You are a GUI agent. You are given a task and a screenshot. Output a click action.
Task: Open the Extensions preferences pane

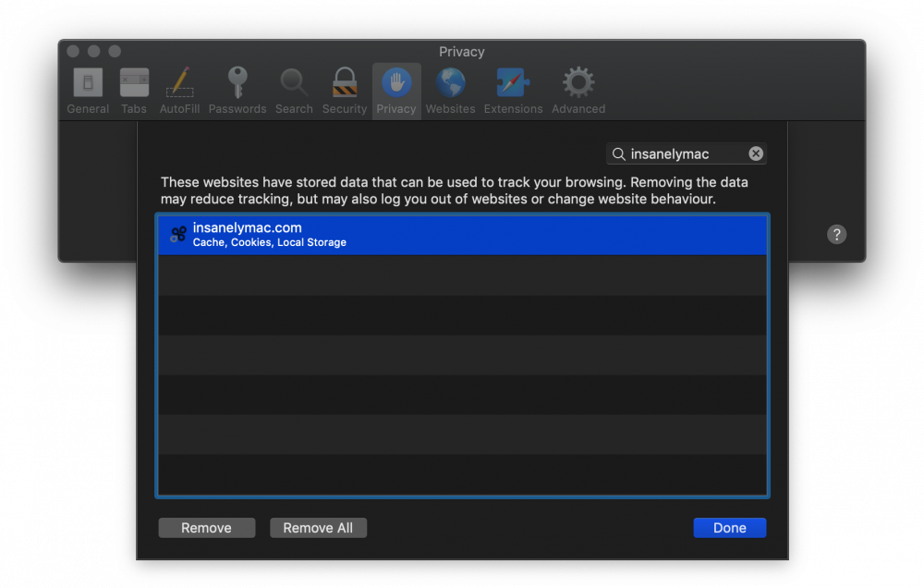click(x=513, y=91)
